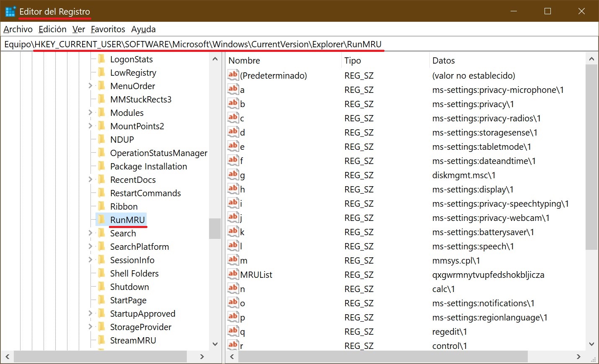Click the Registry Editor app icon in title bar
Image resolution: width=599 pixels, height=364 pixels.
pos(10,11)
